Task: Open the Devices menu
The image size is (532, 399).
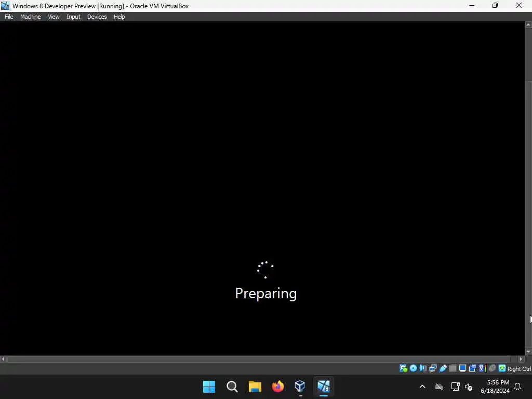Action: click(x=97, y=17)
